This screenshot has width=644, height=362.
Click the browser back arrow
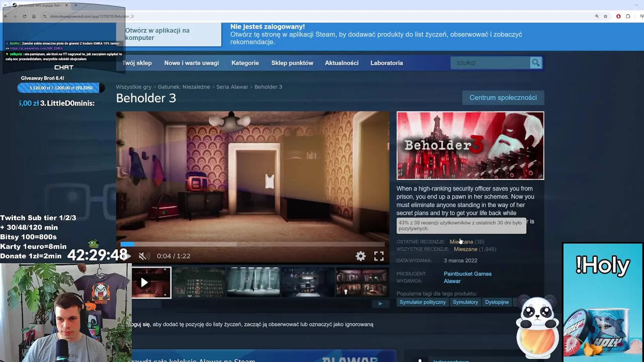pos(6,16)
